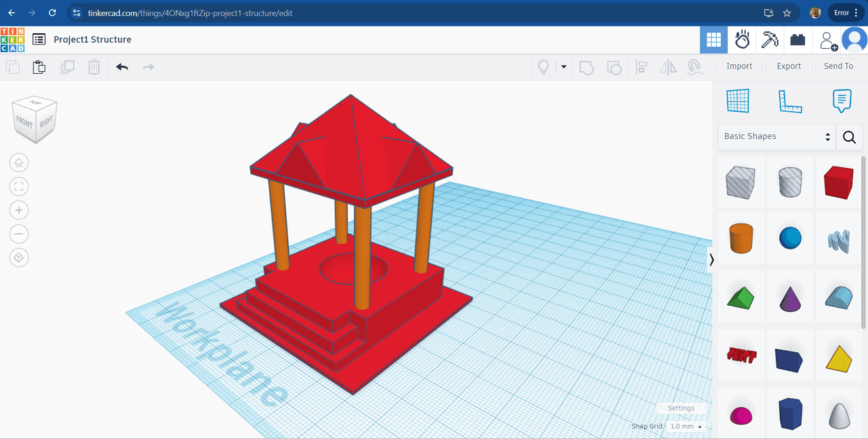Click the Export button
Image resolution: width=868 pixels, height=439 pixels.
[789, 66]
